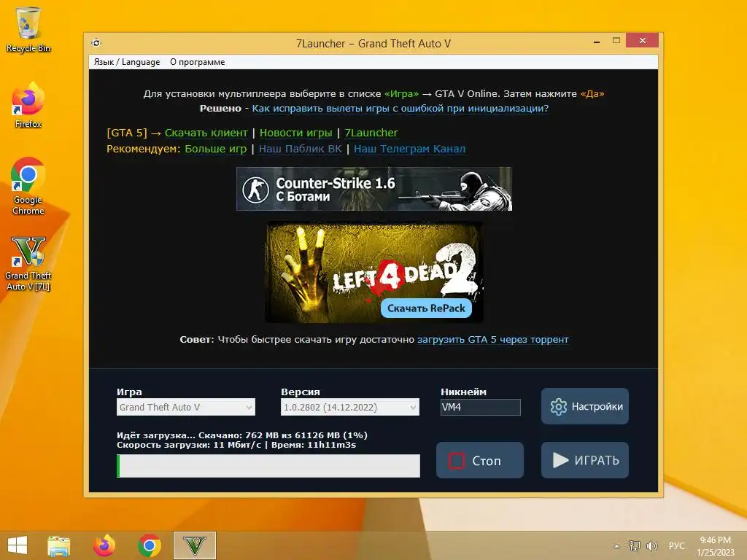Minimize the 7Launcher window
Screen dimensions: 747x560
click(597, 42)
